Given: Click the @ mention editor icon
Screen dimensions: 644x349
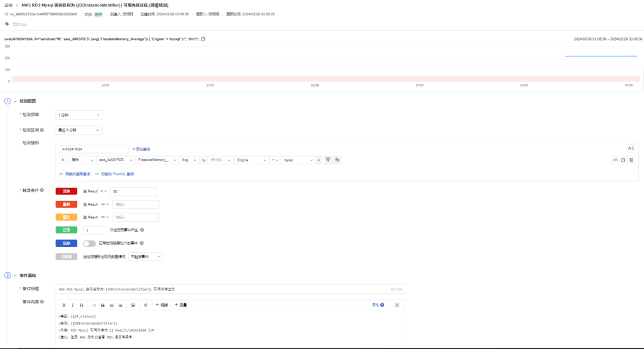Looking at the screenshot, I should click(145, 305).
